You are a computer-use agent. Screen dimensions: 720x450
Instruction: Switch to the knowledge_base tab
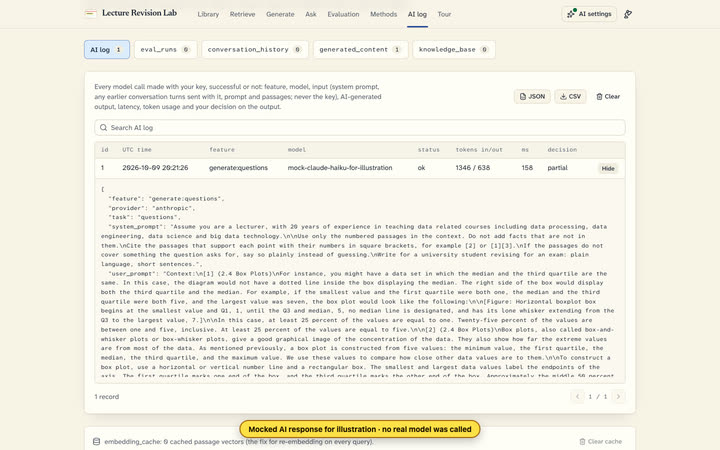click(454, 50)
